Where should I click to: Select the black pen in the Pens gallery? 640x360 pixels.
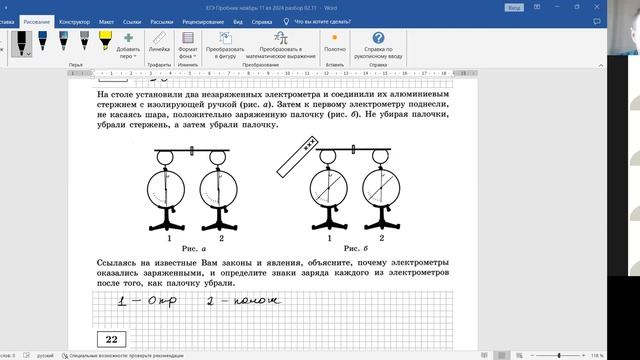click(21, 43)
